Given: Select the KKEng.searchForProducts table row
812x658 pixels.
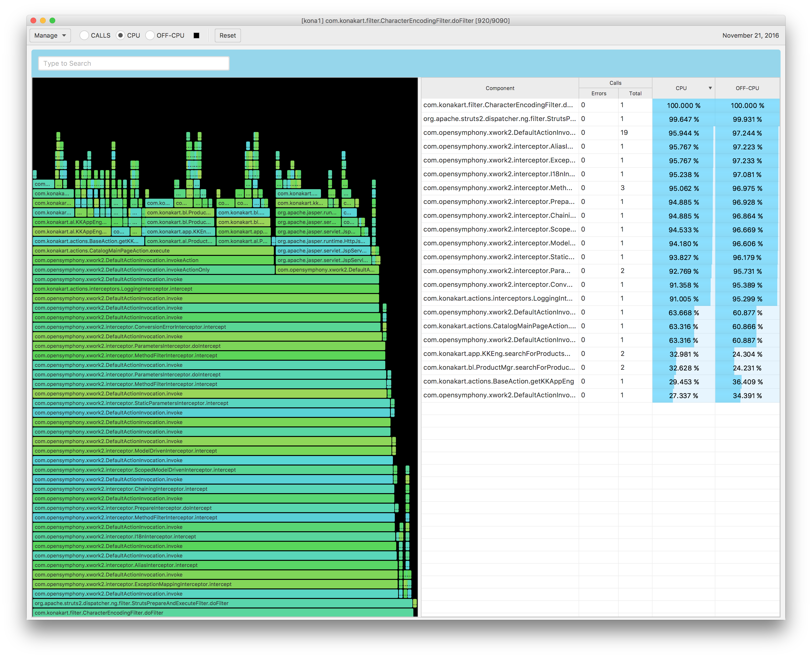Looking at the screenshot, I should pos(600,354).
